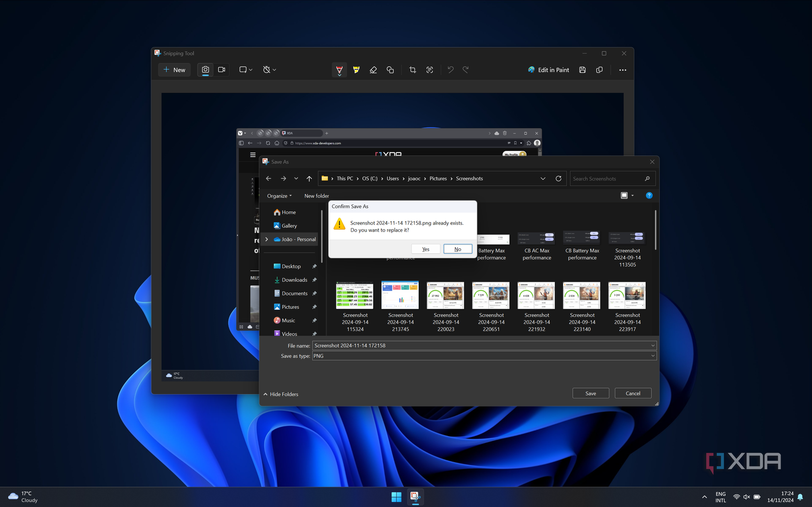Switch to video record mode
812x507 pixels.
point(221,70)
